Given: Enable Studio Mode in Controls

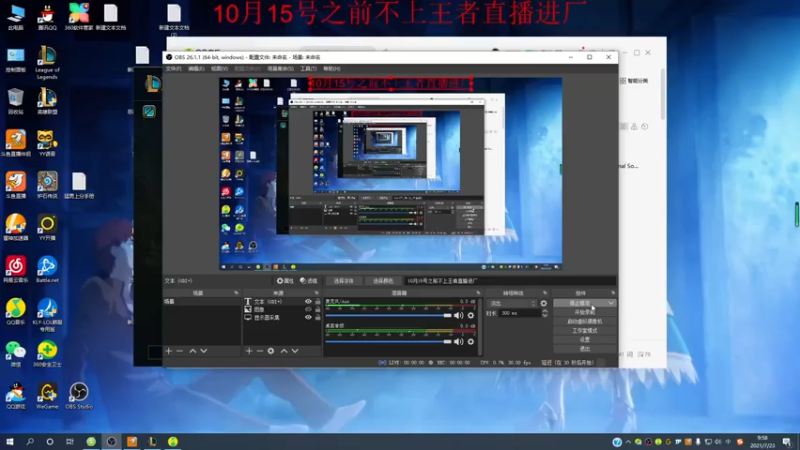Looking at the screenshot, I should point(585,331).
